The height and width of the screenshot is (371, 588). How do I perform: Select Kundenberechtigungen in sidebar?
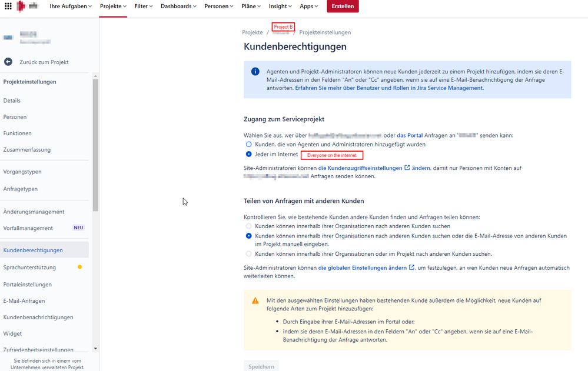[x=44, y=250]
